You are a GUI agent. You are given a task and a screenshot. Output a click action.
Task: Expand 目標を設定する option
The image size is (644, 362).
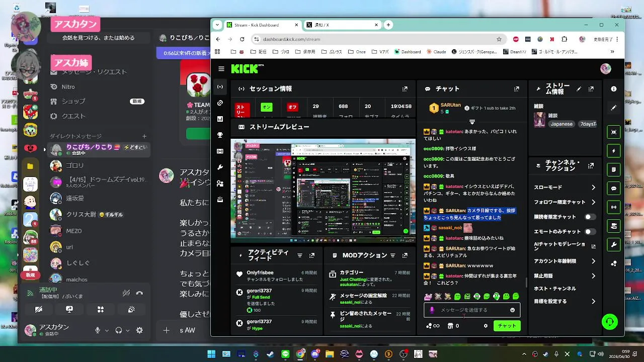coord(593,302)
